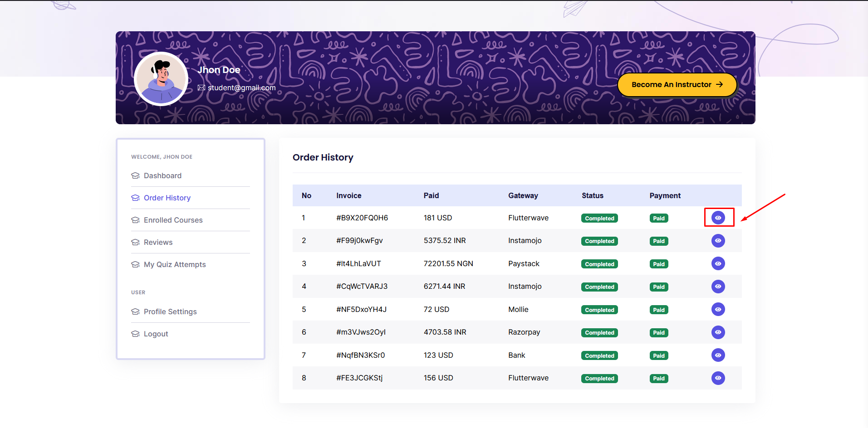Click the 72201.55 NGN amount
868x428 pixels.
448,263
